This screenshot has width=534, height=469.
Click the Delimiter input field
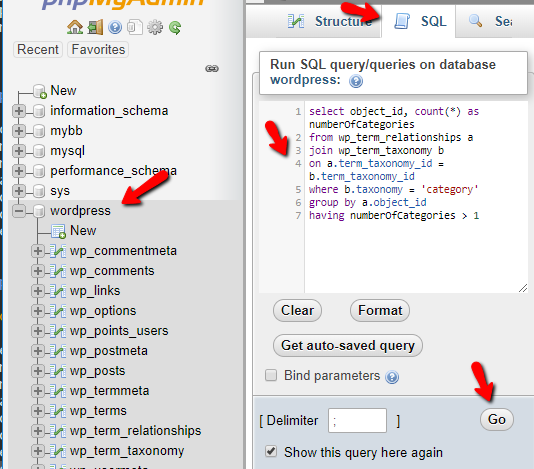[357, 421]
